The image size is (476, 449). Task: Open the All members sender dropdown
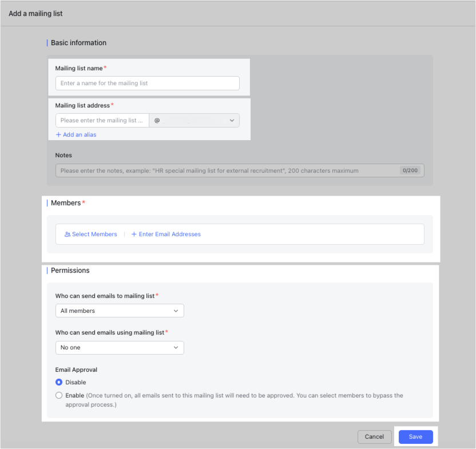pyautogui.click(x=119, y=311)
